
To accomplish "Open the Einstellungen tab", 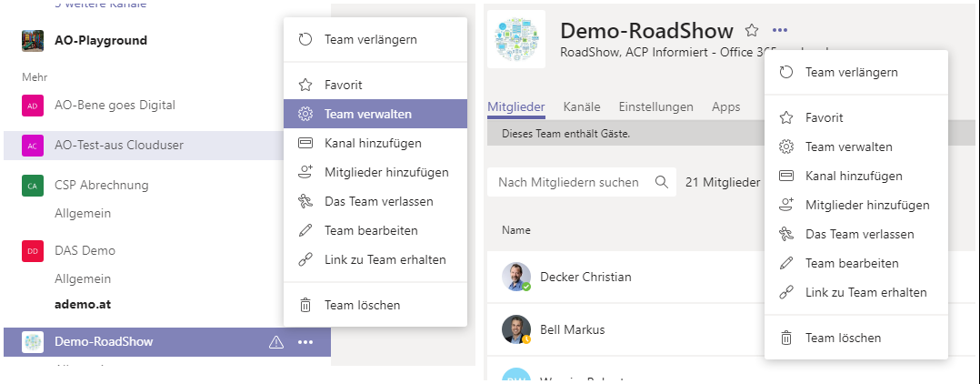I will coord(655,107).
